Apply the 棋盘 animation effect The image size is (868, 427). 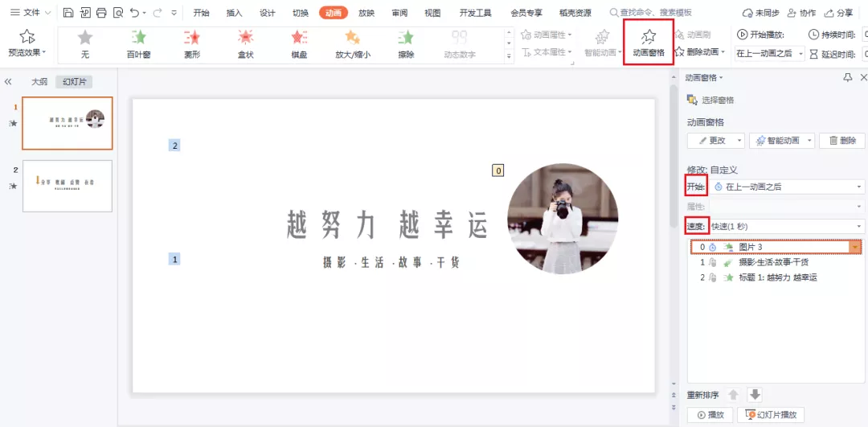tap(300, 44)
